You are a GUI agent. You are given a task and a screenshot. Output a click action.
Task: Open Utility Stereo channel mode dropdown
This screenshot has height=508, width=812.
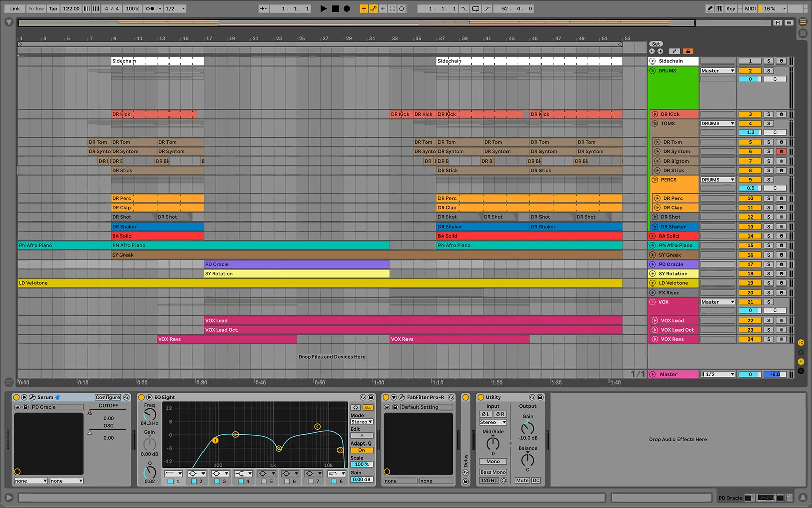493,422
